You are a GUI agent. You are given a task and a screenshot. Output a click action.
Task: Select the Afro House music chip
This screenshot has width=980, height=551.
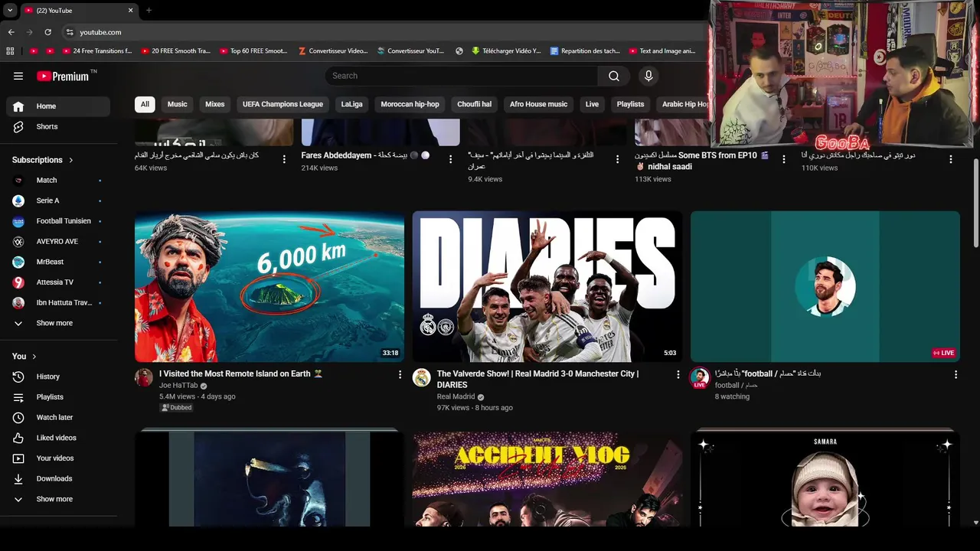coord(539,104)
